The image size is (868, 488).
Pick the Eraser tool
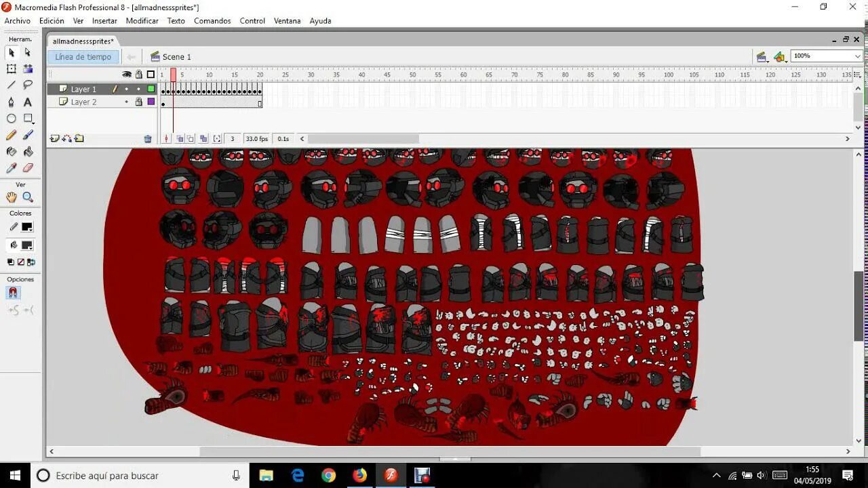click(28, 167)
